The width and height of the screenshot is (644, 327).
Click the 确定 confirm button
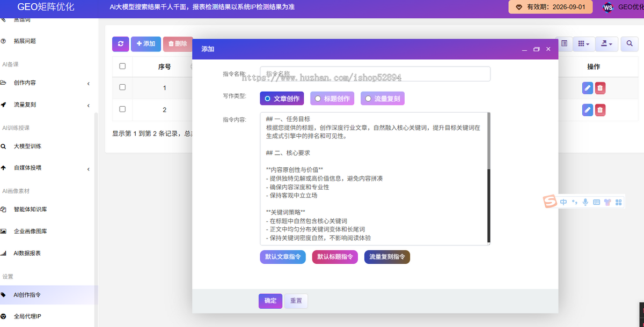point(270,301)
